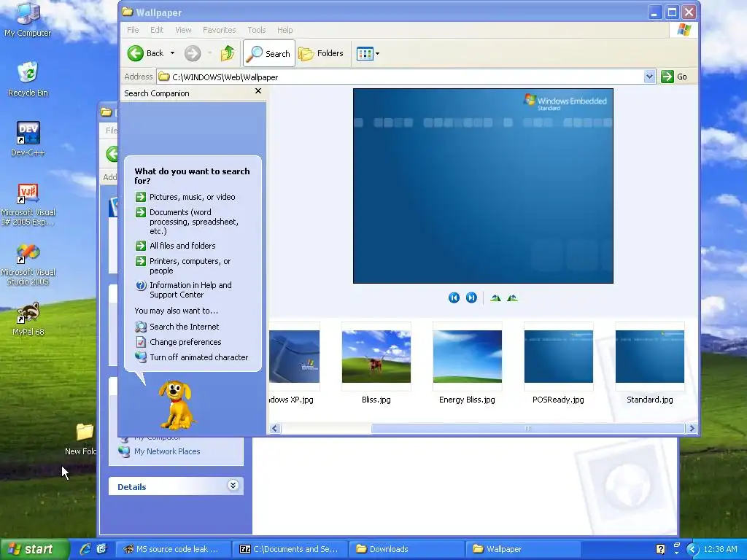
Task: Open the Help menu
Action: coord(285,30)
